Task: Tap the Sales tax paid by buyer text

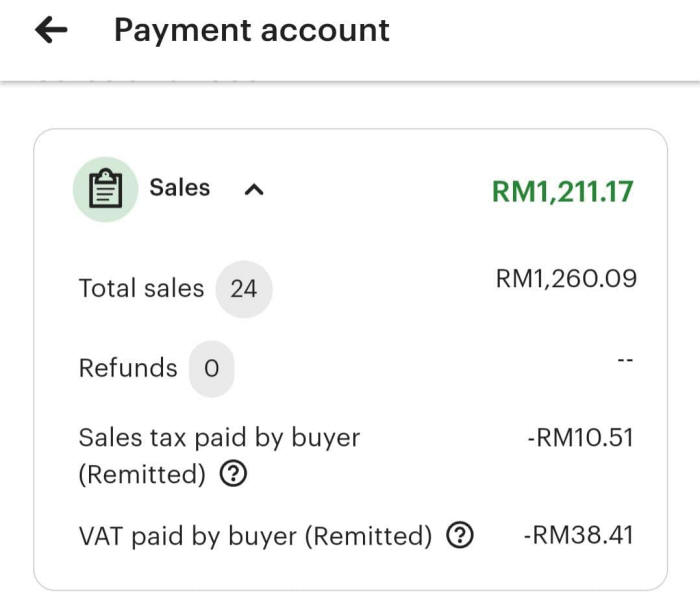Action: (219, 437)
